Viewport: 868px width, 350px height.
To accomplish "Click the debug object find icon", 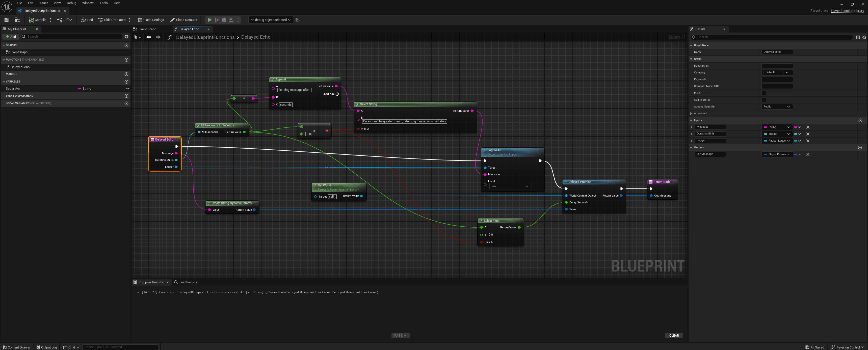I will click(x=297, y=20).
